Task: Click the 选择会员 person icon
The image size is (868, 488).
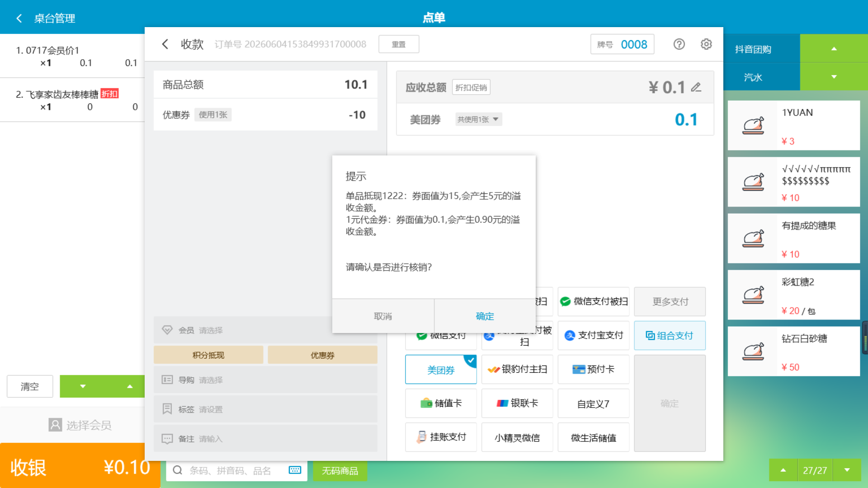Action: [x=55, y=425]
